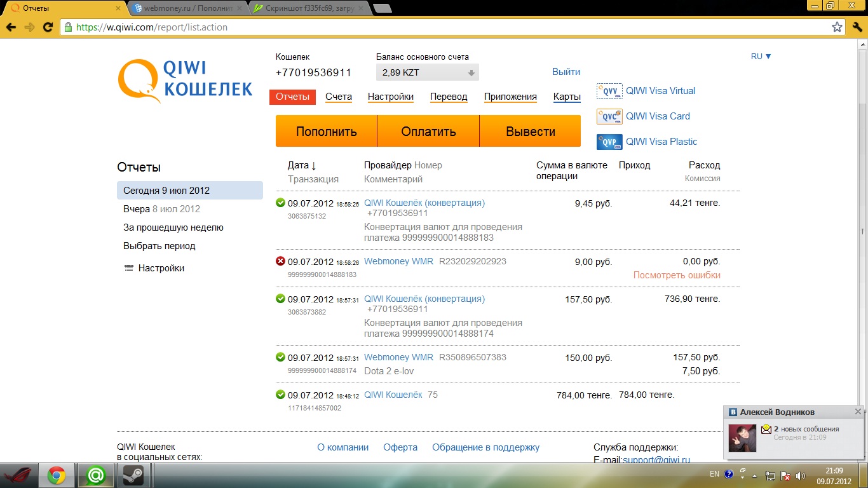Open the QIWI Visa Virtual link
The image size is (868, 488).
661,91
